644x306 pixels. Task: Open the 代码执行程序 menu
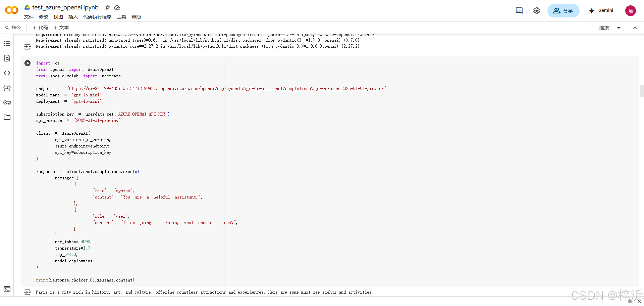97,17
